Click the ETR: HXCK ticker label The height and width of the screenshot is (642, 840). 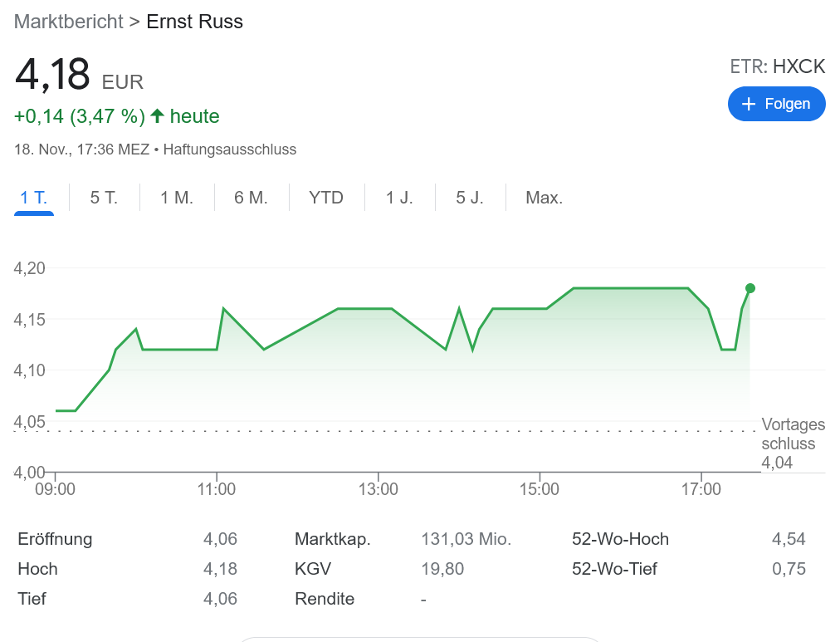coord(777,66)
